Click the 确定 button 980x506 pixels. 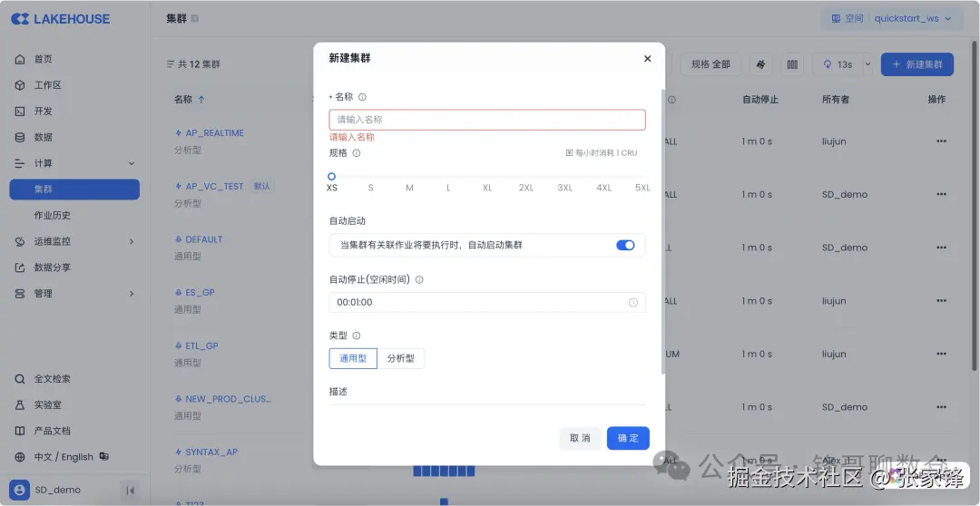[628, 439]
